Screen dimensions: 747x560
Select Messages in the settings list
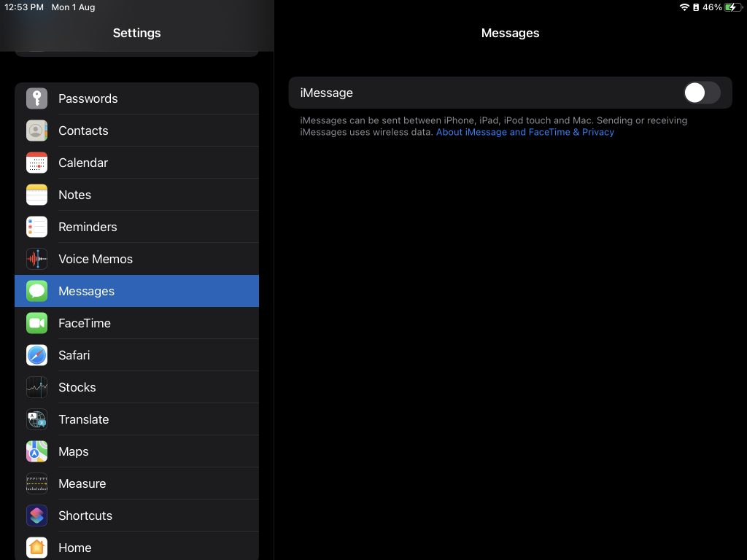point(136,291)
